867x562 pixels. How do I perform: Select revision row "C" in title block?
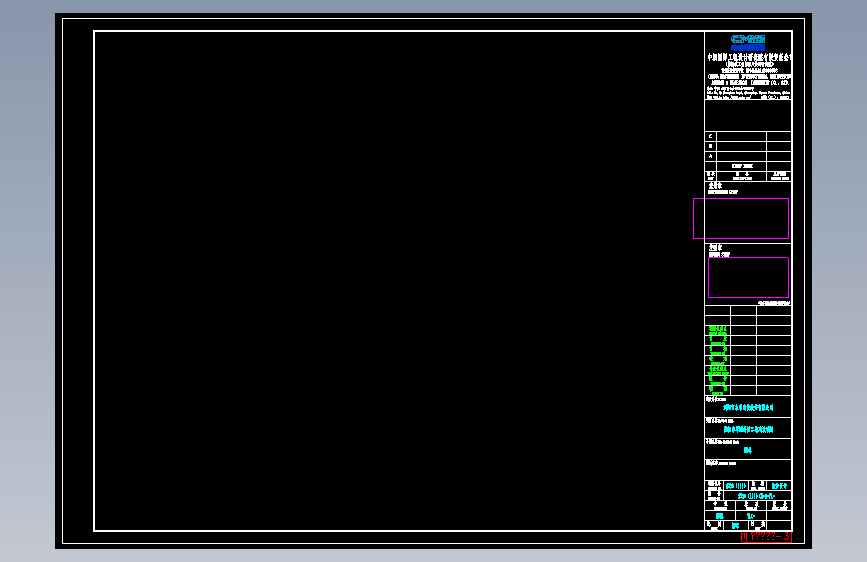pos(748,136)
